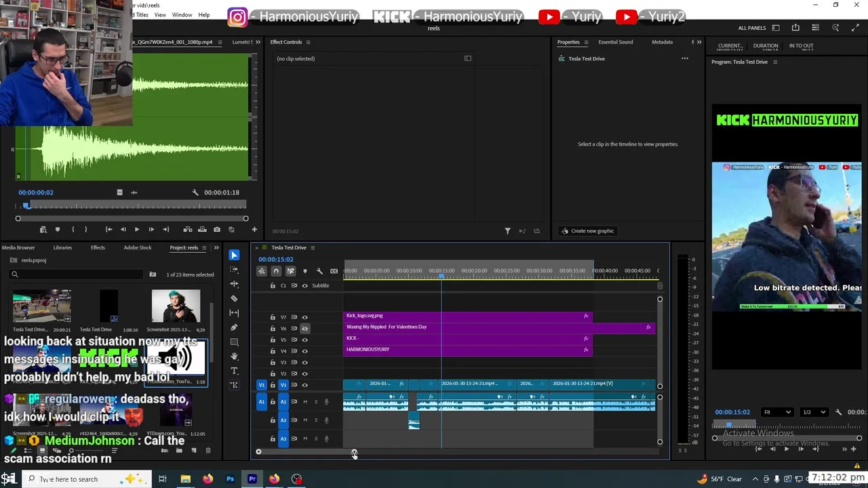Open File Explorer from the taskbar
Viewport: 868px width, 488px height.
click(185, 479)
